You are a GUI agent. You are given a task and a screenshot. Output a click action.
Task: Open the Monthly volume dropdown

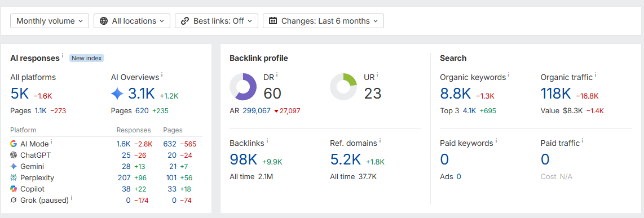50,21
